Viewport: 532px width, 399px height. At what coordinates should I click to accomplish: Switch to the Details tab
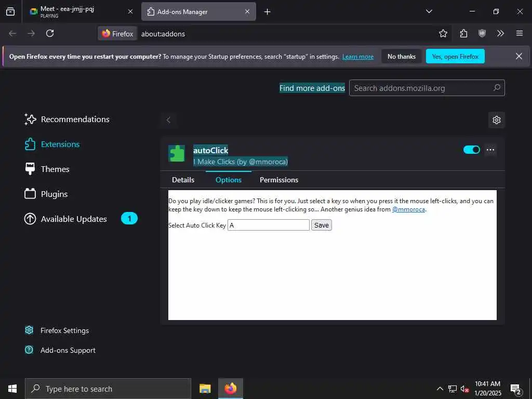tap(183, 180)
